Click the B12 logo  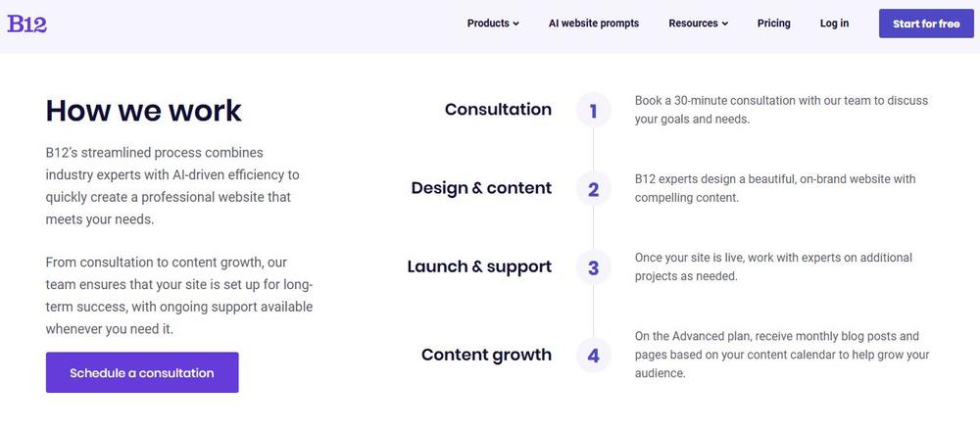[x=27, y=24]
